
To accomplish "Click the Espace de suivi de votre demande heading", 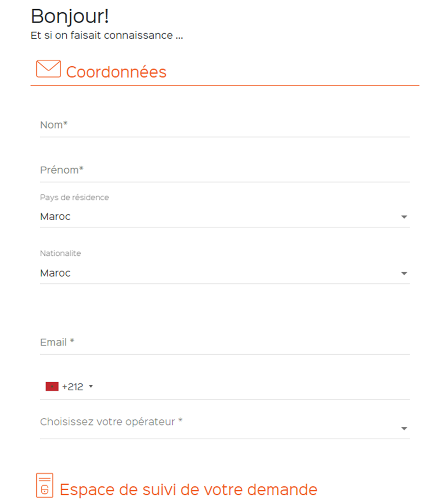I will (188, 490).
